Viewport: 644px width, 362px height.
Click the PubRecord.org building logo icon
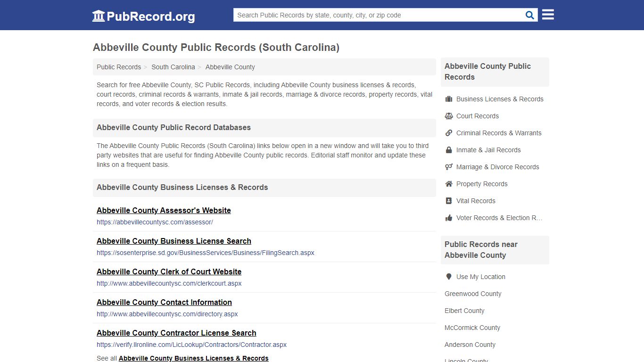(99, 16)
